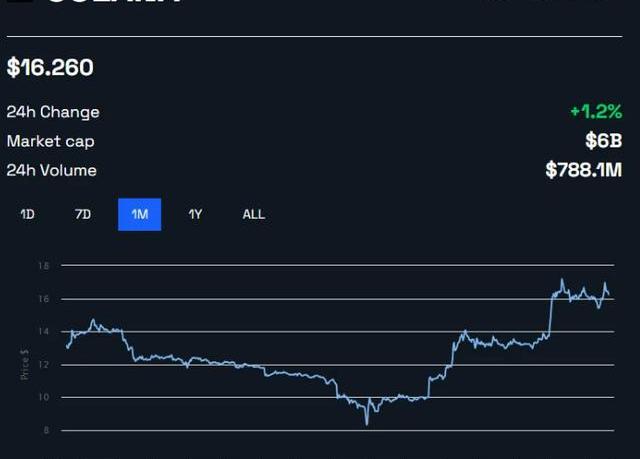Click the $16.260 current price
640x459 pixels.
[50, 68]
